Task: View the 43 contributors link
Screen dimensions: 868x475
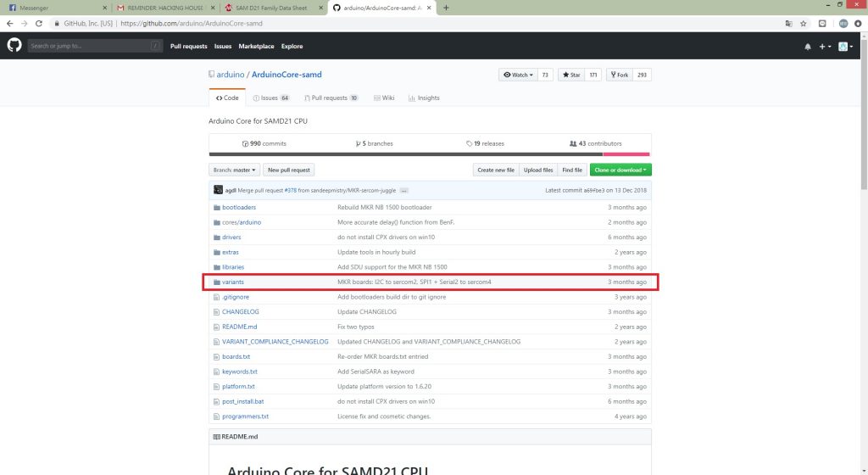Action: pyautogui.click(x=596, y=143)
